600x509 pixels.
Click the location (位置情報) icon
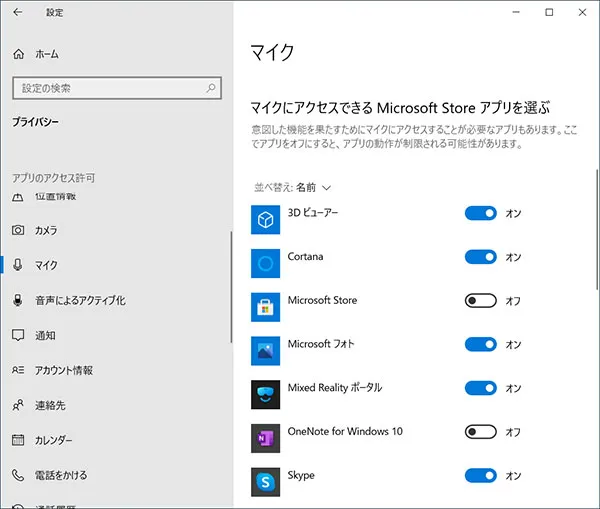[18, 197]
